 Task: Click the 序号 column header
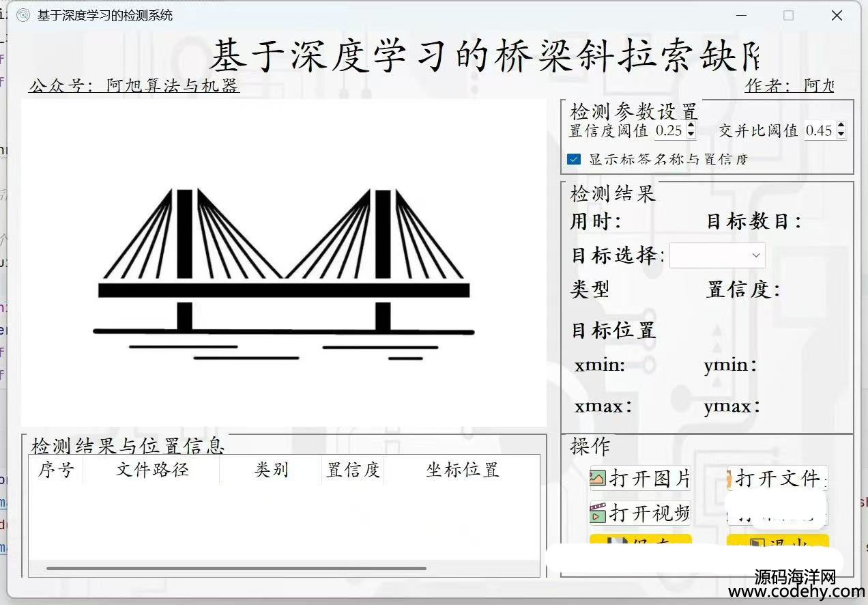click(x=55, y=470)
